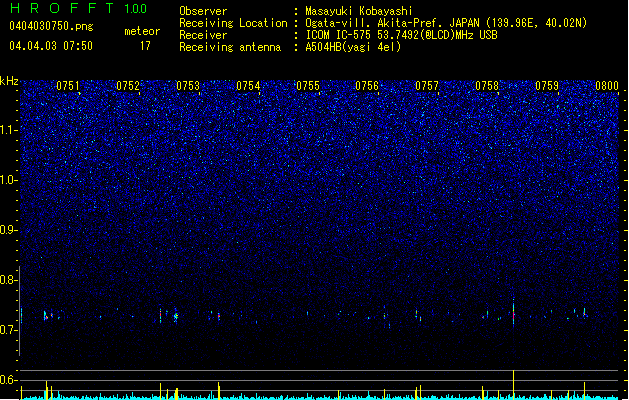
Task: Click the 0.9 kHz axis label
Action: [9, 230]
